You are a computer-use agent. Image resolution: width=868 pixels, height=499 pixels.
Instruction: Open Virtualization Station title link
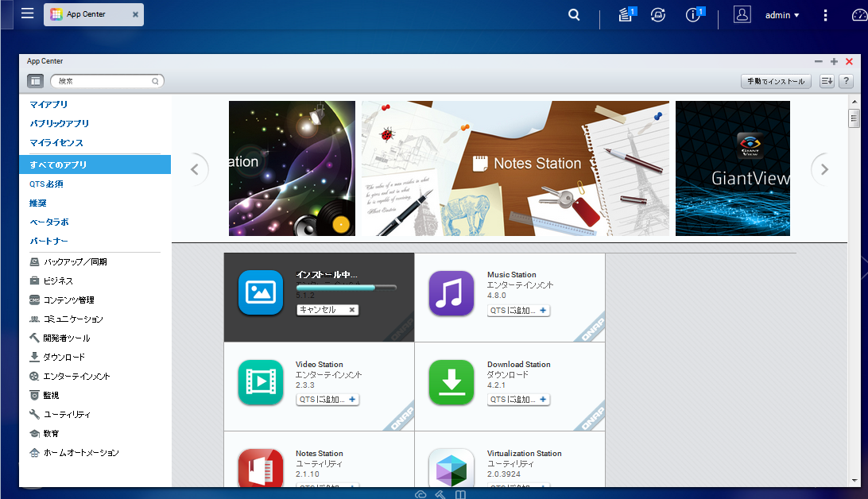[525, 453]
